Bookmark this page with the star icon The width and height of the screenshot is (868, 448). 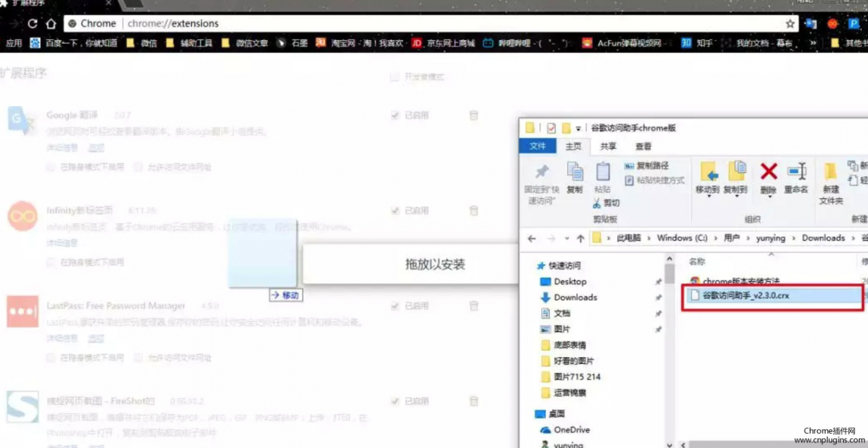[790, 24]
